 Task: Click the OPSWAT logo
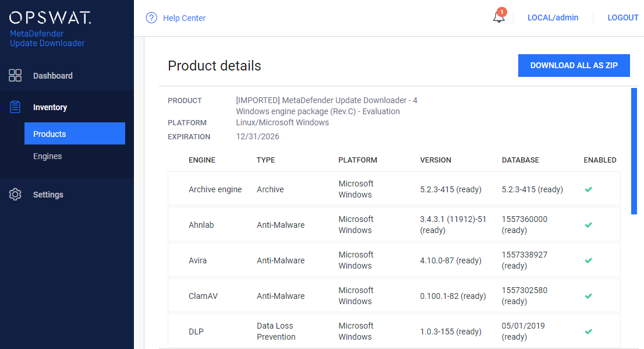[50, 17]
